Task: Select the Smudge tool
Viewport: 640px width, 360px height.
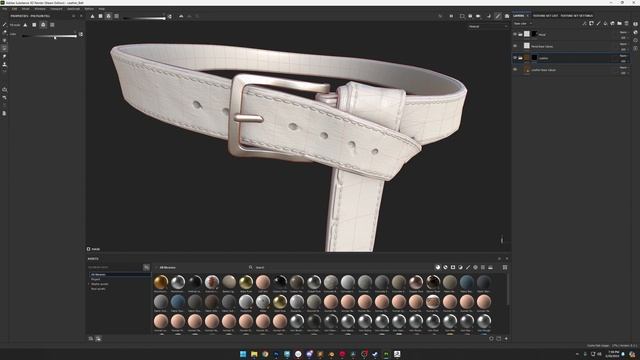Action: pyautogui.click(x=4, y=56)
